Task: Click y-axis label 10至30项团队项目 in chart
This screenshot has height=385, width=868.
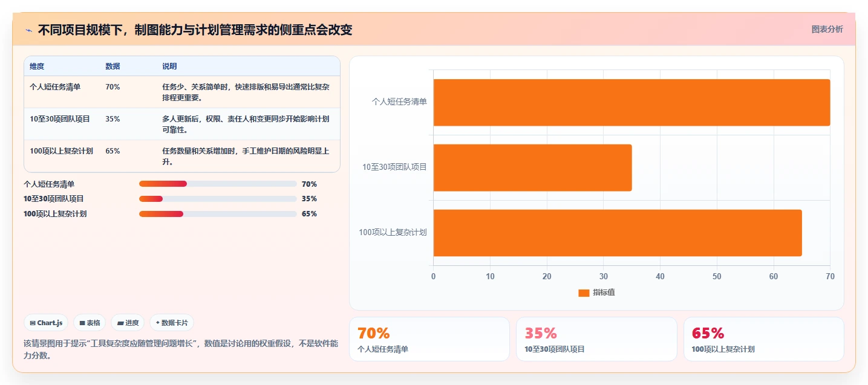Action: 394,167
